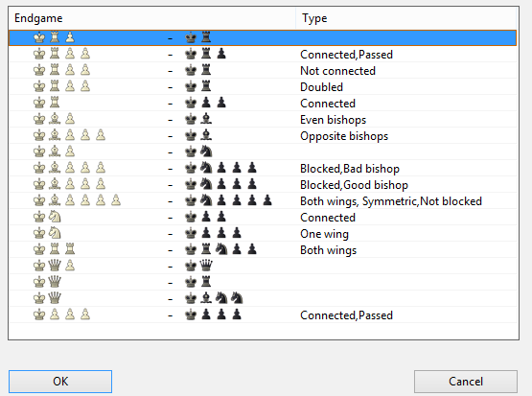532x396 pixels.
Task: Select the 'Opposite bishops' endgame entry
Action: pos(263,135)
